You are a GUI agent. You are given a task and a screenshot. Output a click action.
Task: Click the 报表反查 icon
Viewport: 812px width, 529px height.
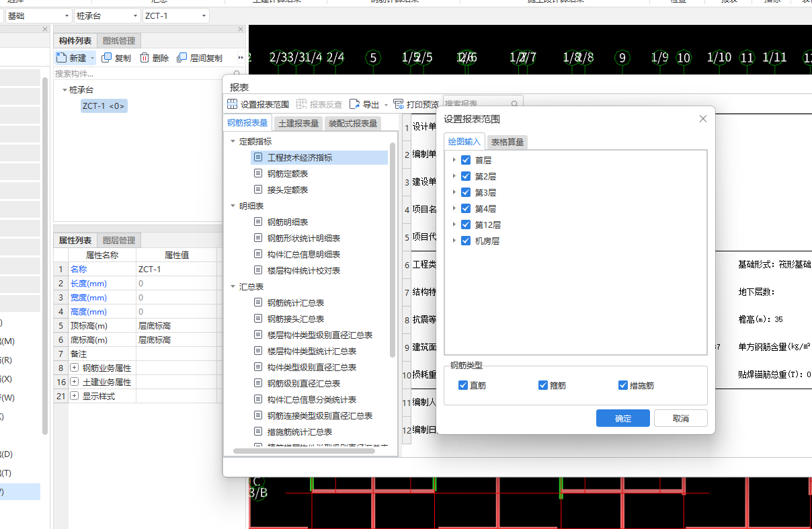pos(301,104)
